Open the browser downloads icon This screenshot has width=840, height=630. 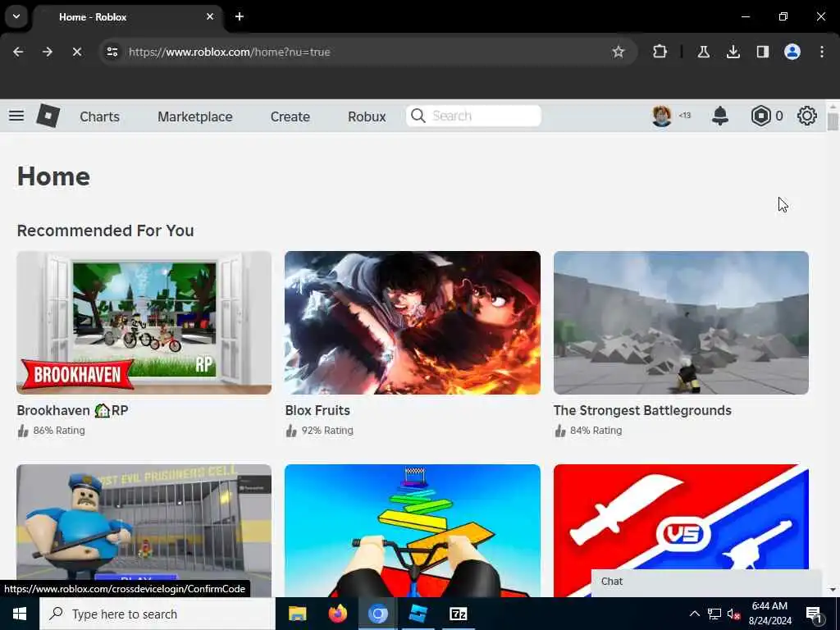tap(733, 52)
